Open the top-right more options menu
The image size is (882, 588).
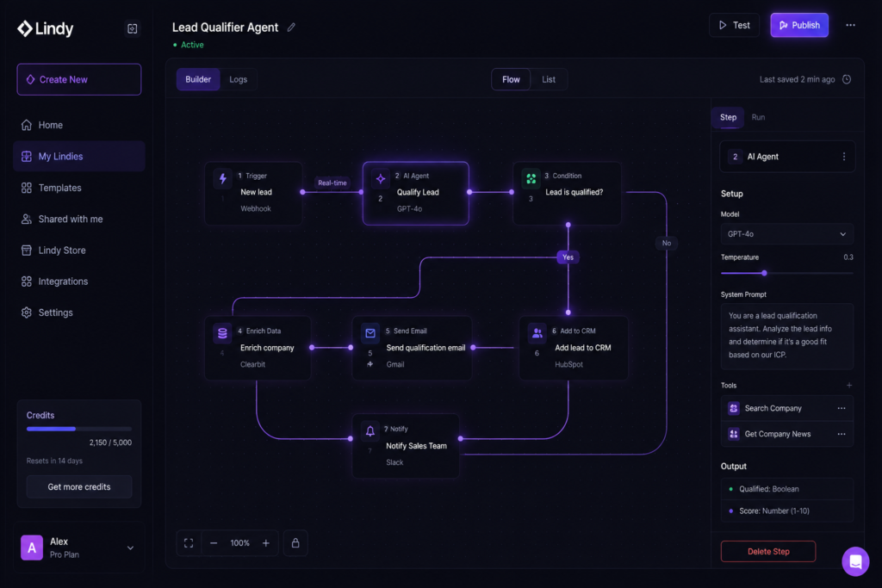click(x=850, y=25)
